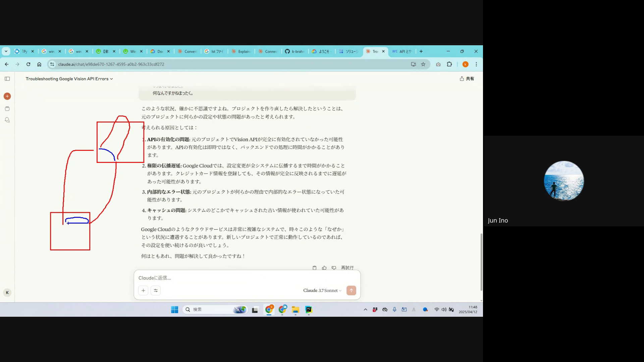
Task: Switch to the k-brahm GitHub tab
Action: pos(295,51)
